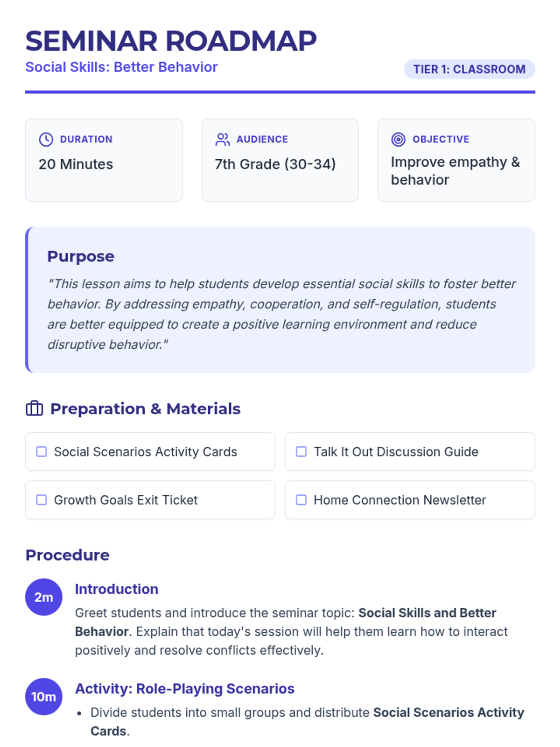Image resolution: width=560 pixels, height=747 pixels.
Task: Click the target icon beside Objective
Action: point(398,139)
